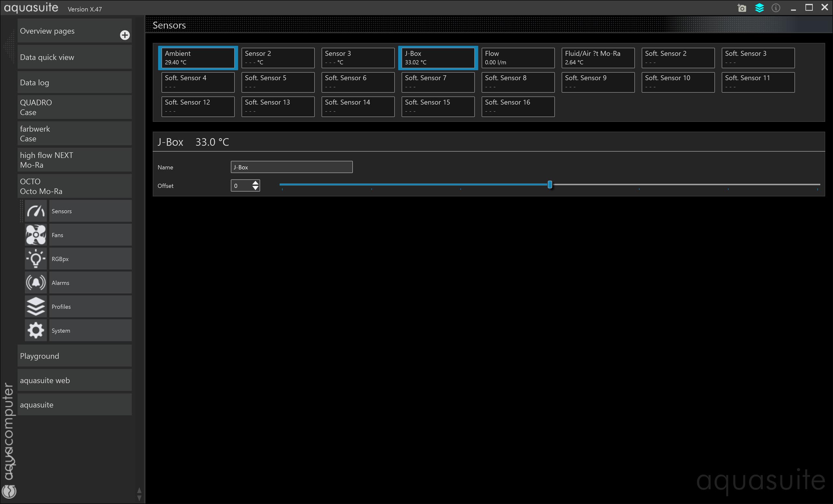Open the Data quick view menu

tap(74, 57)
